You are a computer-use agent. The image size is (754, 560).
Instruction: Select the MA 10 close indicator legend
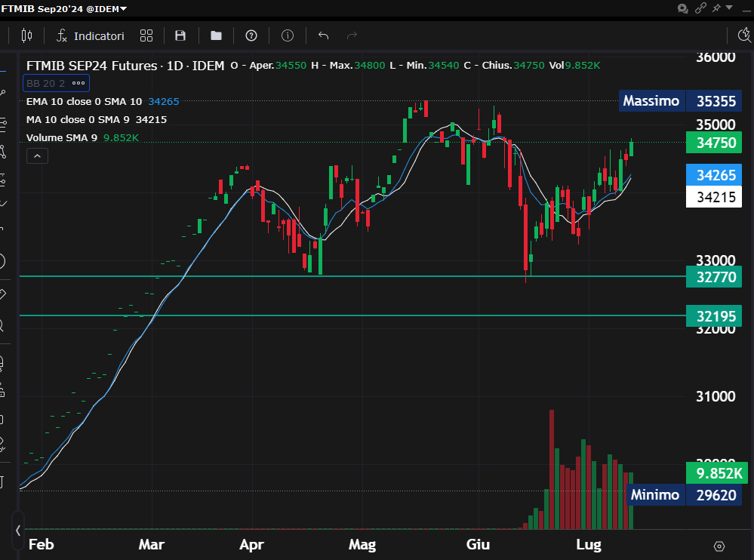78,119
